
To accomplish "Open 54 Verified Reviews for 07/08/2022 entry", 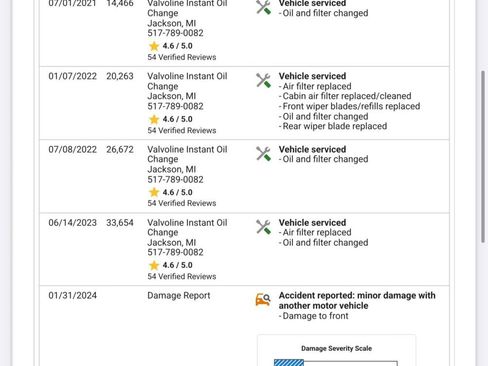I will click(x=182, y=203).
